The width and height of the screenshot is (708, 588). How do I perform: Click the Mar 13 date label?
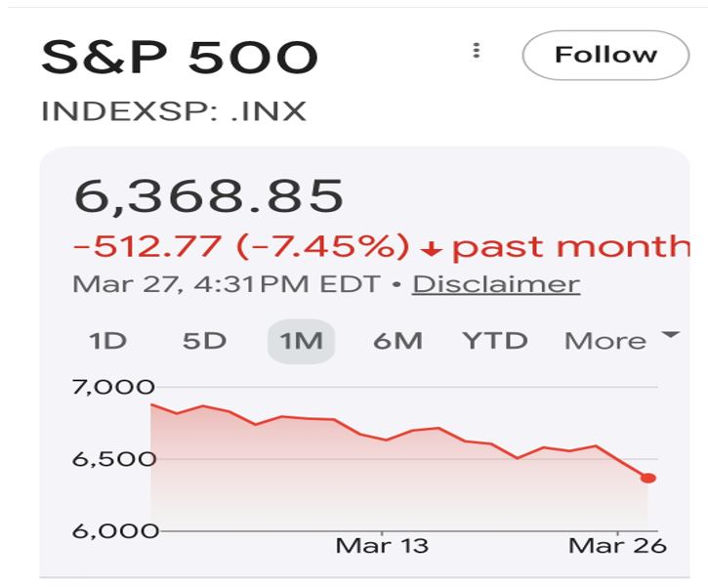click(382, 545)
